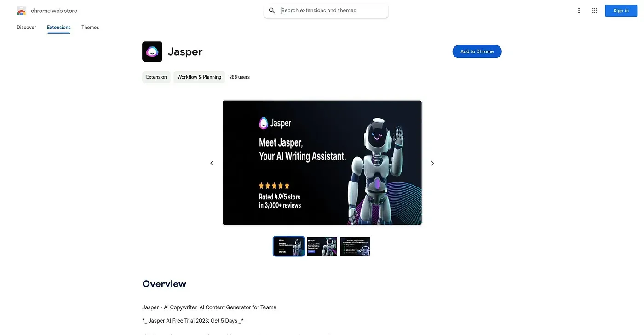Click the Extension category chip
The height and width of the screenshot is (335, 644).
coord(156,77)
